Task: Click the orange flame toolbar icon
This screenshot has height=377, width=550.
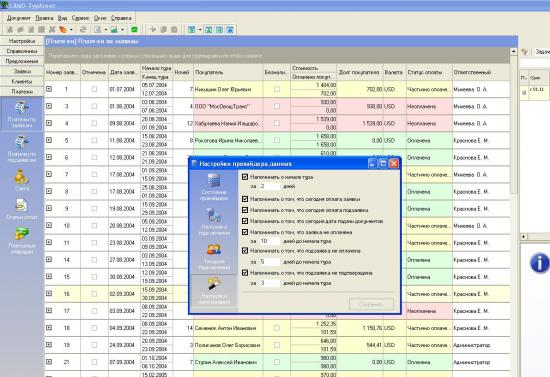Action: click(x=63, y=30)
